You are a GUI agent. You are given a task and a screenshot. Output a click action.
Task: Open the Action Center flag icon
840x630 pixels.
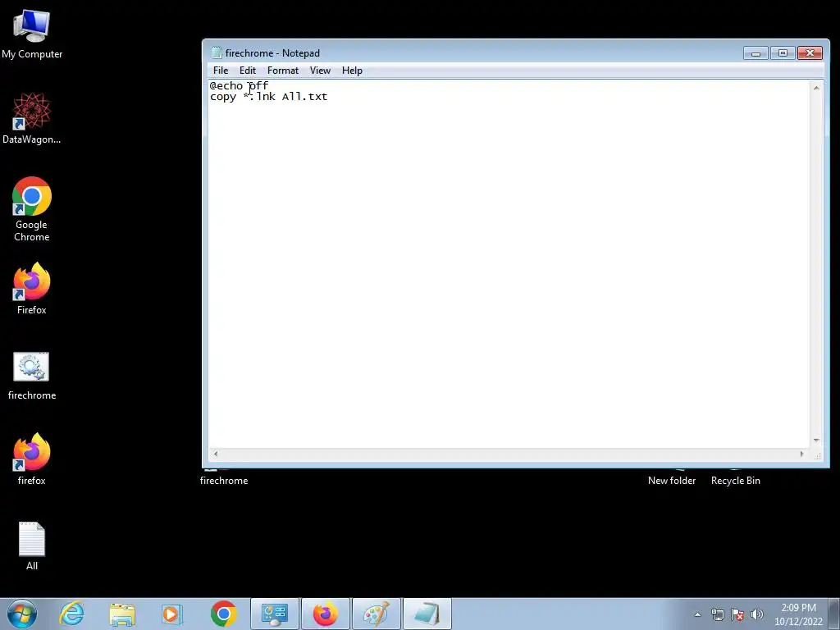[x=737, y=614]
